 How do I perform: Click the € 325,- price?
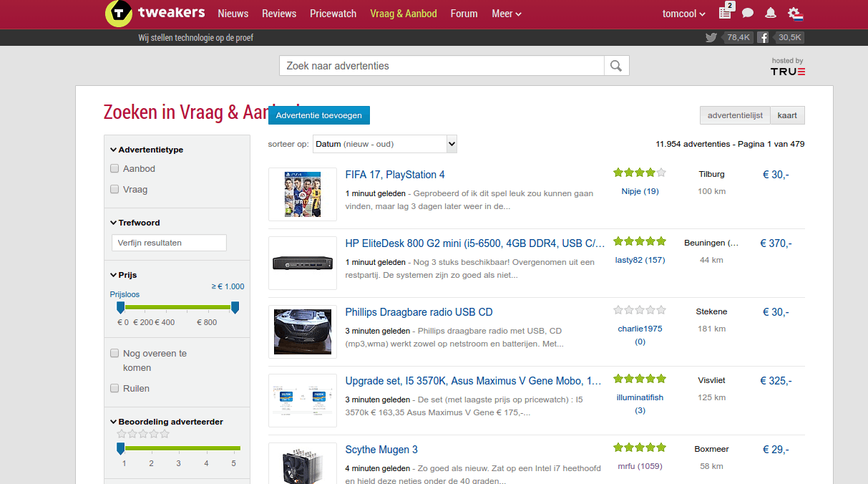click(x=776, y=381)
